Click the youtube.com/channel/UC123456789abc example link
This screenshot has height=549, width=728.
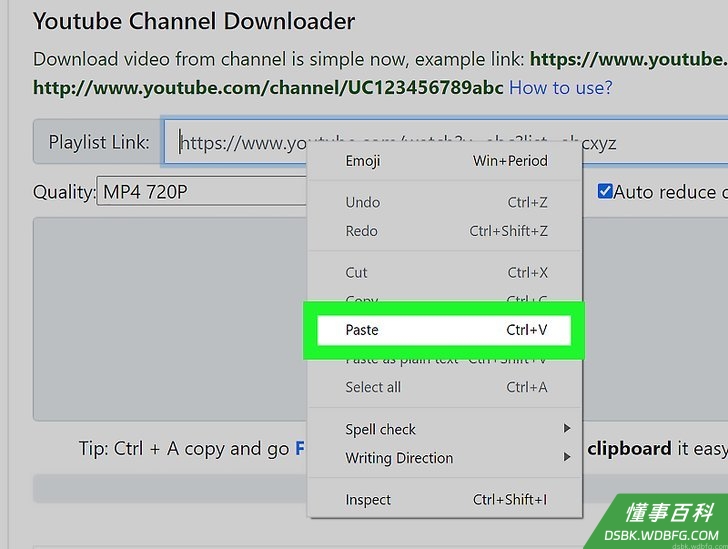point(268,88)
